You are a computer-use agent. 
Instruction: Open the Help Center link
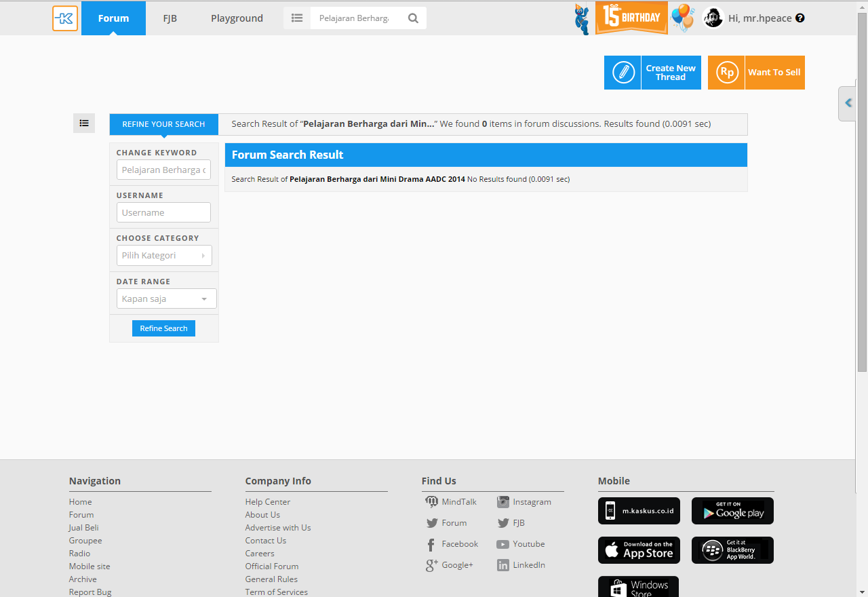click(268, 502)
